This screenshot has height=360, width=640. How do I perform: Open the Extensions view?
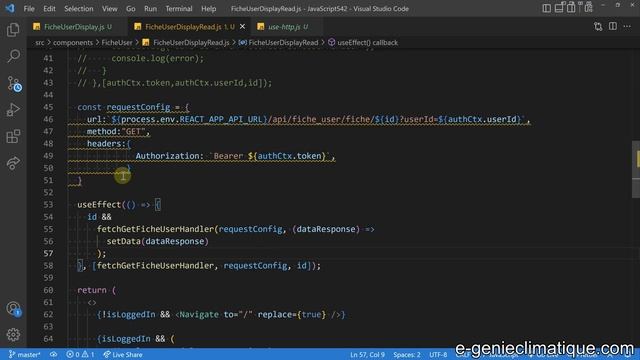(13, 136)
